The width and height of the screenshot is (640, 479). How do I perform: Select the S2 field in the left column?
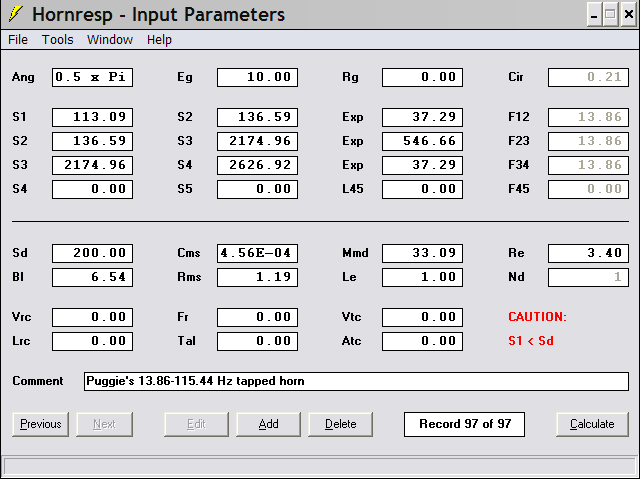92,141
